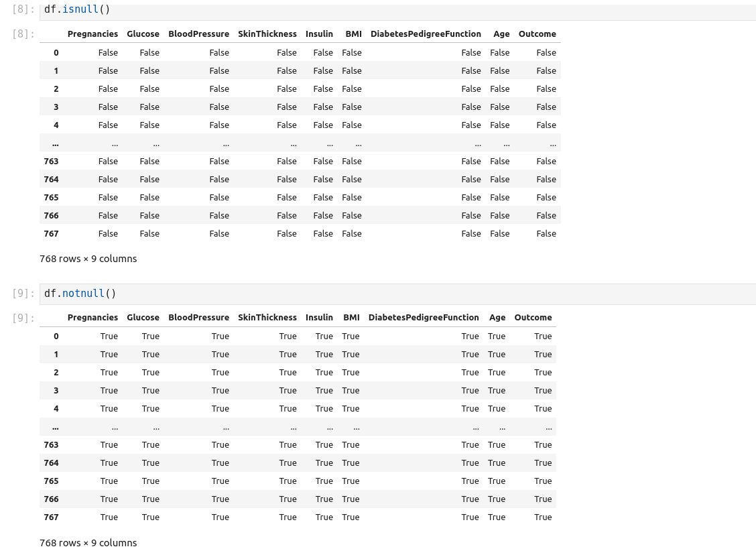Select row index 767 in notnull table
756x557 pixels.
[51, 517]
